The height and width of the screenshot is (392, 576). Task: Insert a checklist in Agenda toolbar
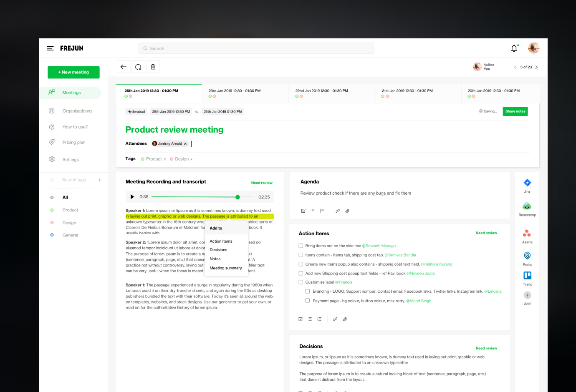[303, 211]
